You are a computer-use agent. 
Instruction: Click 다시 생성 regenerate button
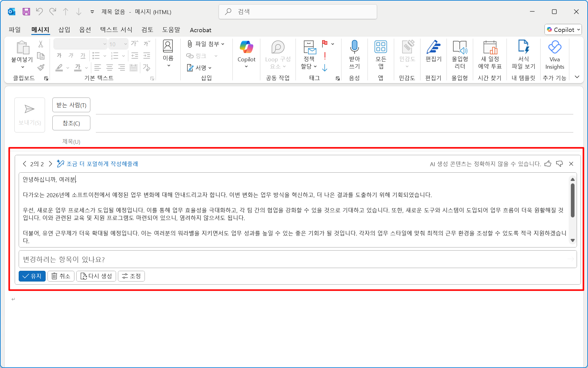[96, 276]
